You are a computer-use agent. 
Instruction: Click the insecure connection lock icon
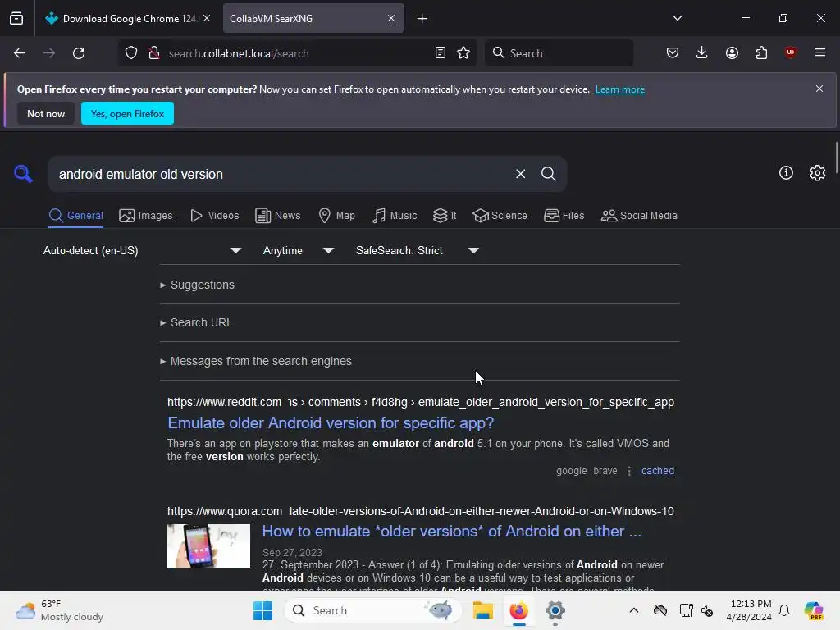(x=153, y=53)
